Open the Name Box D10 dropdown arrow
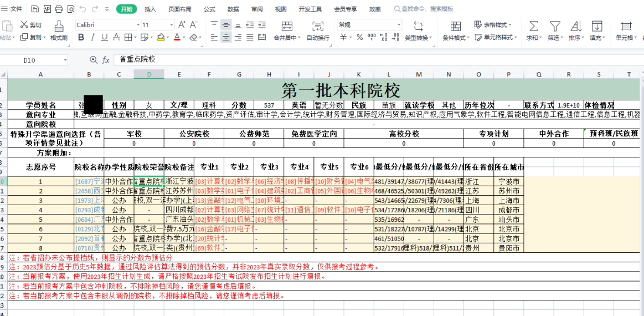Screen dimensions: 644x316 [x=65, y=60]
